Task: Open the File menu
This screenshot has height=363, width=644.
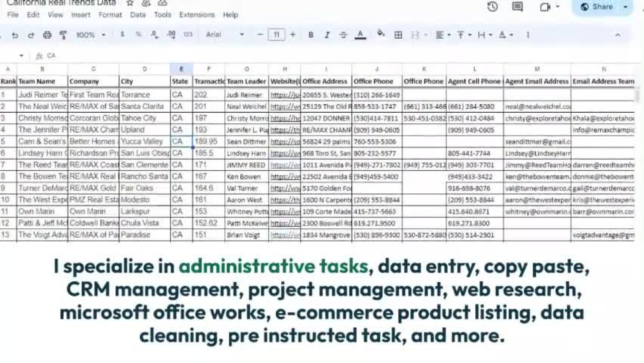Action: pos(13,15)
